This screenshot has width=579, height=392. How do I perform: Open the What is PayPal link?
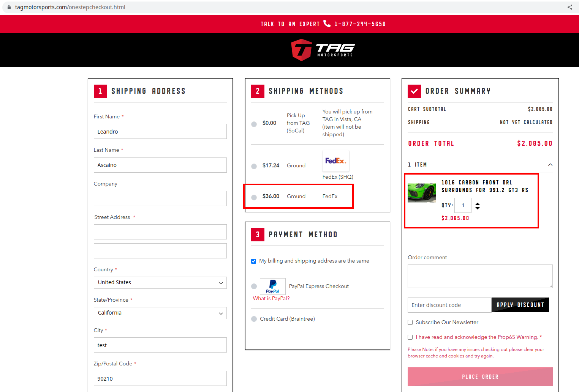(271, 298)
